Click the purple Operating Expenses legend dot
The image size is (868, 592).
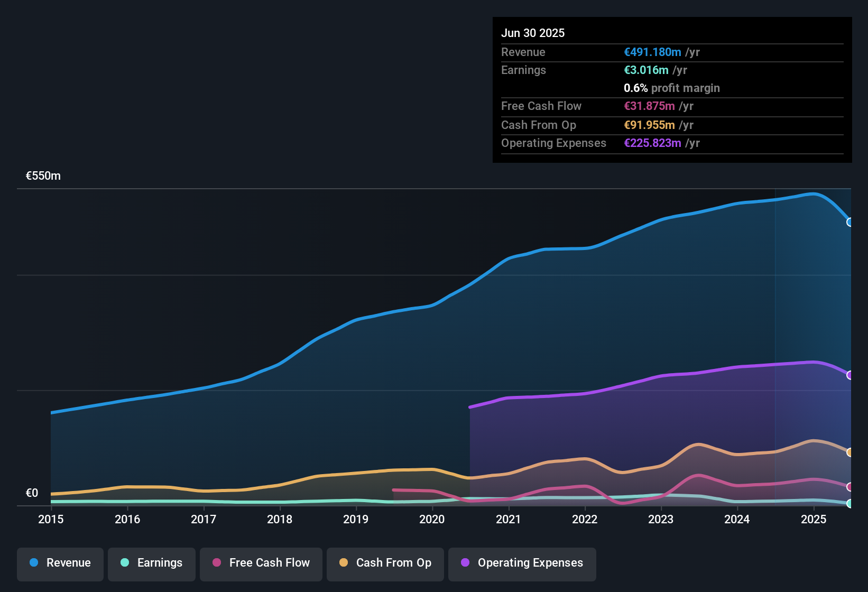pos(465,563)
